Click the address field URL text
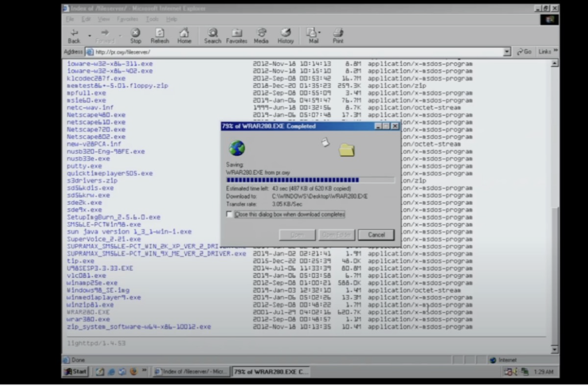Viewport: 588px width, 386px height. (x=123, y=52)
